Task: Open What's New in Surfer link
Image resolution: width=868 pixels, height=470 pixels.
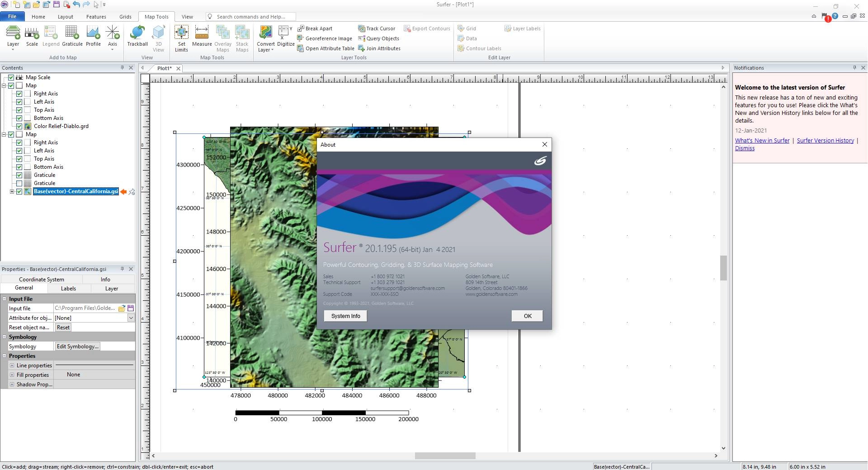Action: click(x=762, y=141)
